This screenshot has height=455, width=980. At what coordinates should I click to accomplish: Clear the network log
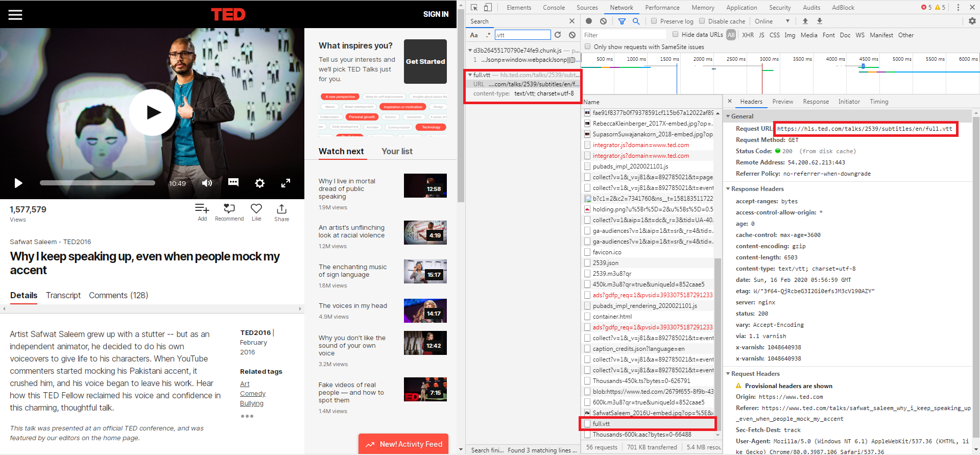pyautogui.click(x=604, y=21)
